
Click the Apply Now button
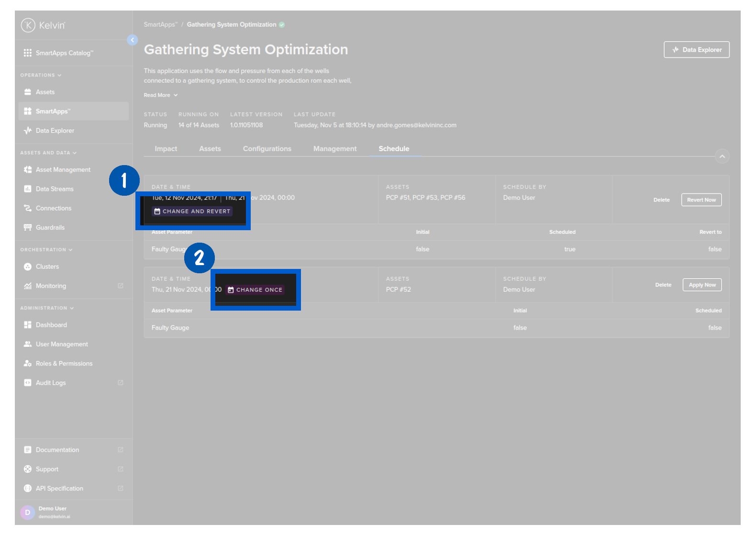702,285
